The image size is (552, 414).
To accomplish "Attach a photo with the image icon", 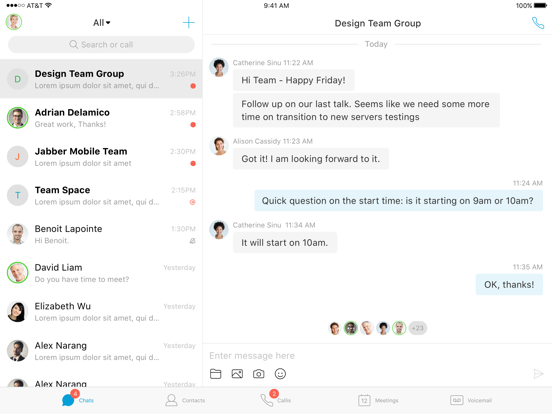I will click(x=237, y=374).
